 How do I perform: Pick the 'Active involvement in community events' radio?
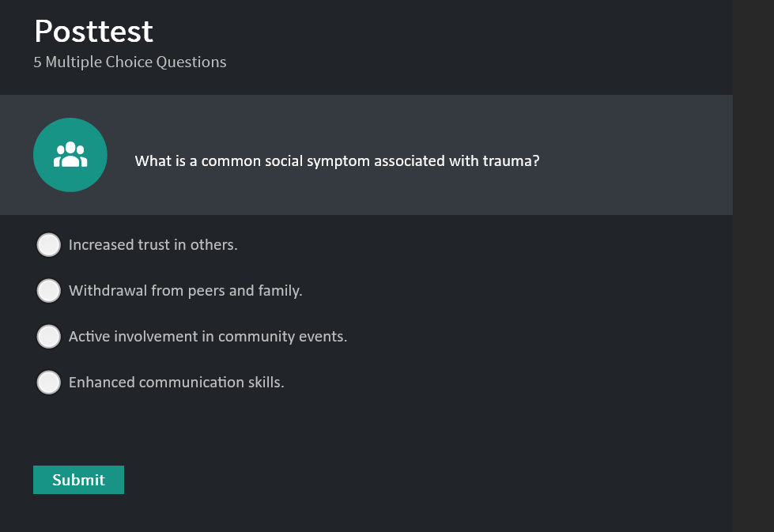tap(49, 337)
